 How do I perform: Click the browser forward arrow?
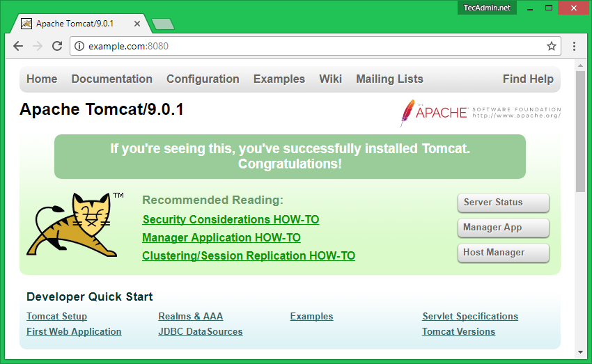point(38,46)
